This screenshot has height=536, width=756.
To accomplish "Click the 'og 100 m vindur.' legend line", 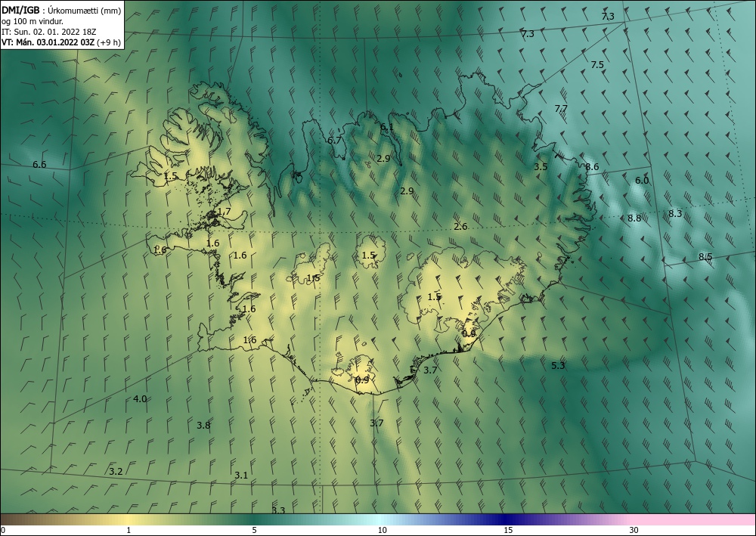I will pyautogui.click(x=33, y=21).
